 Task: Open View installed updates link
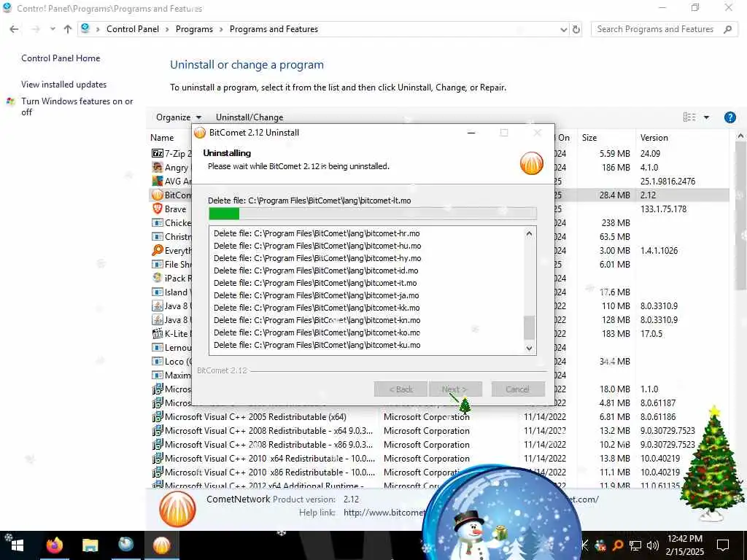(64, 85)
